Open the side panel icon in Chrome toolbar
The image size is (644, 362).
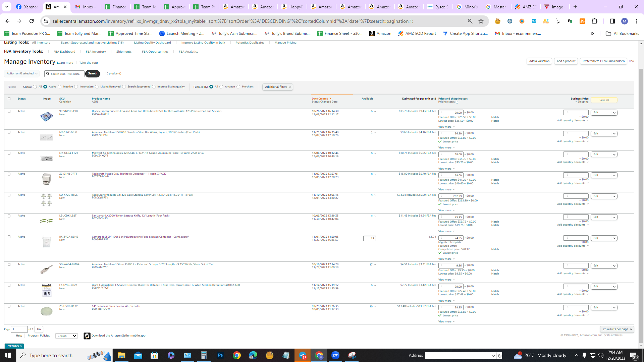point(612,21)
